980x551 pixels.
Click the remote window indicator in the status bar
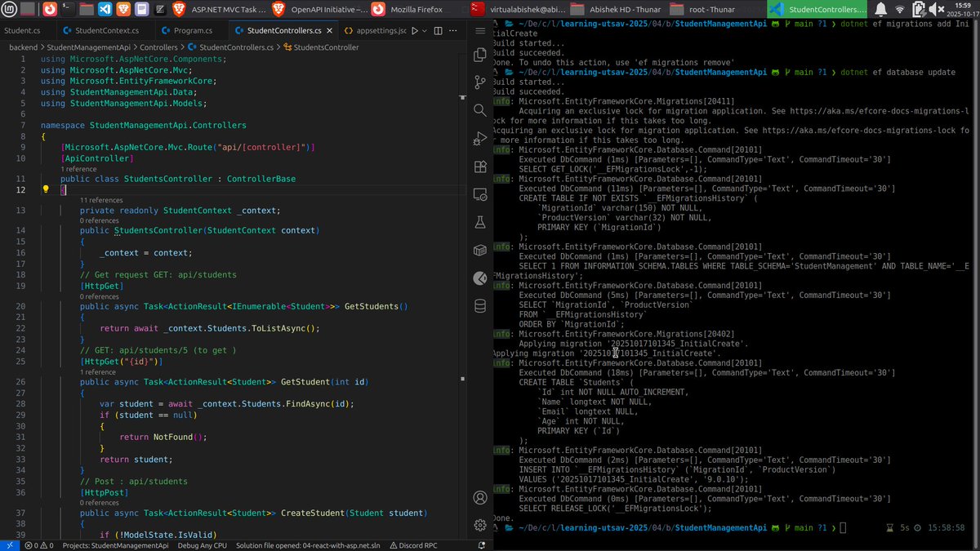point(10,545)
